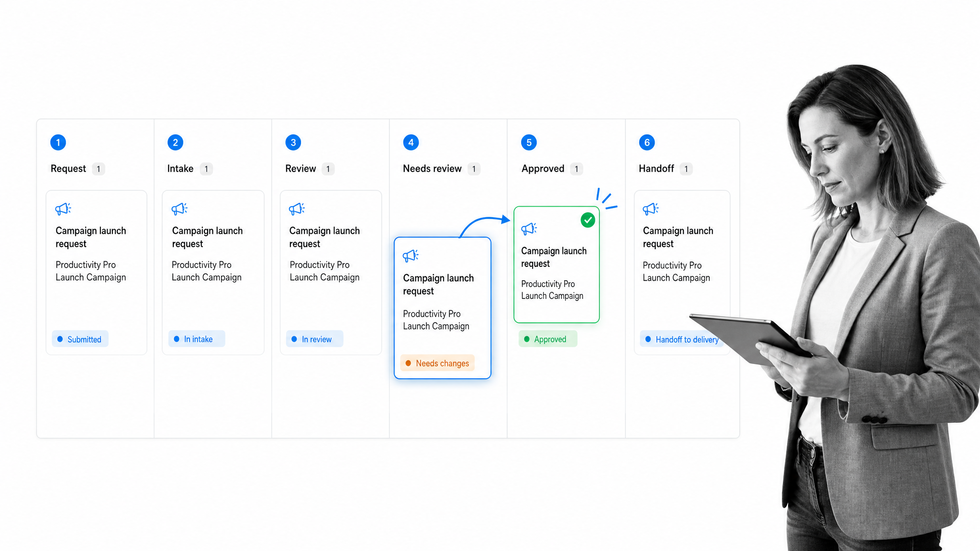Click card title in Approved column
The height and width of the screenshot is (551, 980).
click(x=554, y=257)
